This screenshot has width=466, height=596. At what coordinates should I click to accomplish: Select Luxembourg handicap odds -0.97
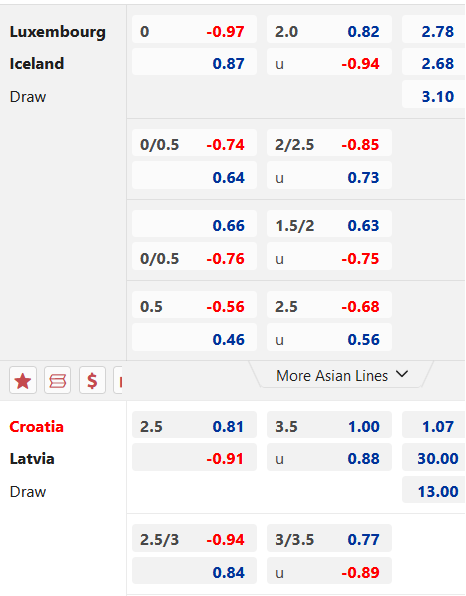[x=194, y=32]
